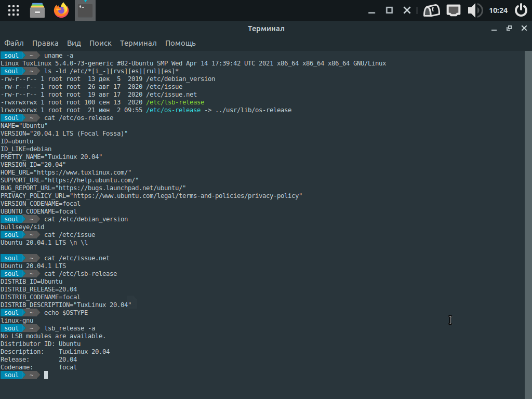Click the 'ls -ld /etc/*' command text
Viewport: 532px width, 399px height.
(111, 71)
